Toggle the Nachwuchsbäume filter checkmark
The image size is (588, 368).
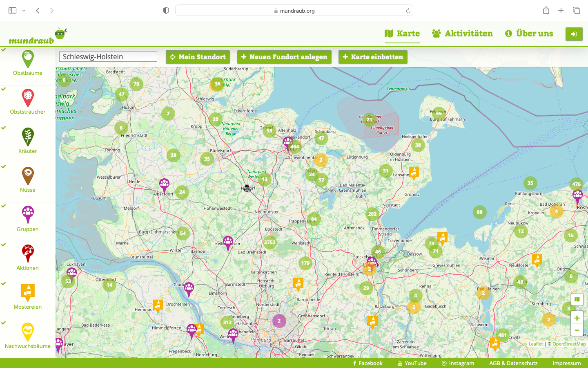(x=4, y=323)
